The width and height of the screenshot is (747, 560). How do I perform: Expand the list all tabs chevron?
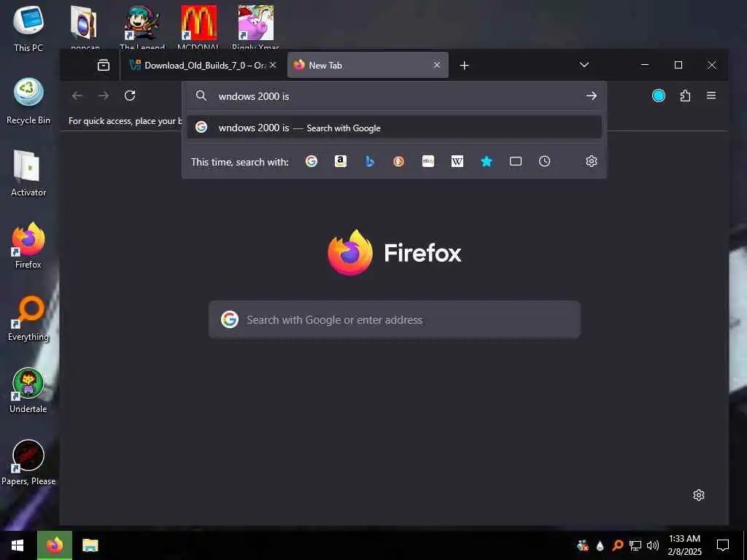584,65
